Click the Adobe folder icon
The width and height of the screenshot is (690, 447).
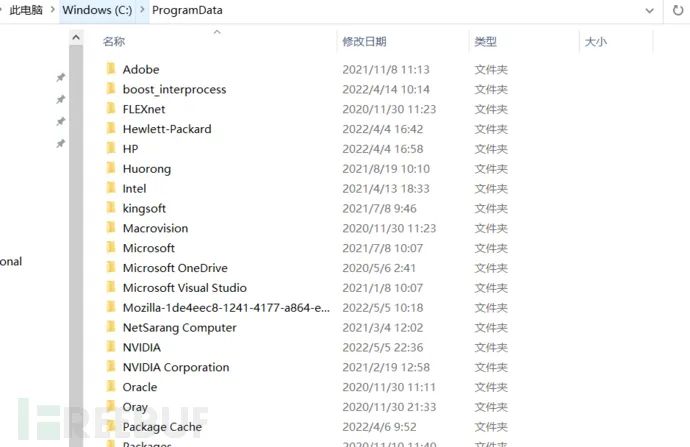click(x=111, y=69)
